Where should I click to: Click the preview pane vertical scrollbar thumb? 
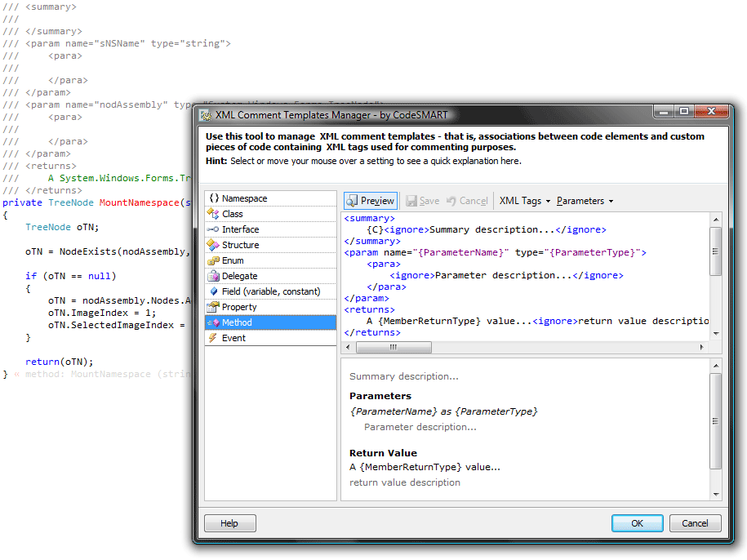[715, 421]
